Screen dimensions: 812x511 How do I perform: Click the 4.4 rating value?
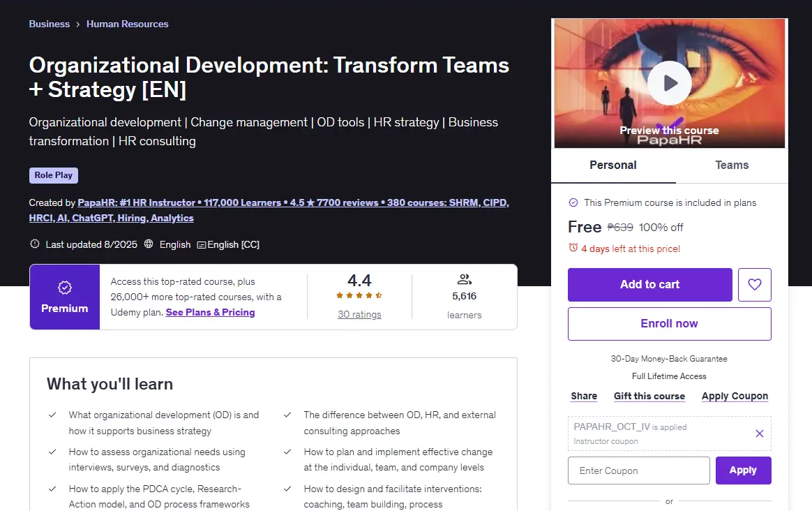(359, 281)
